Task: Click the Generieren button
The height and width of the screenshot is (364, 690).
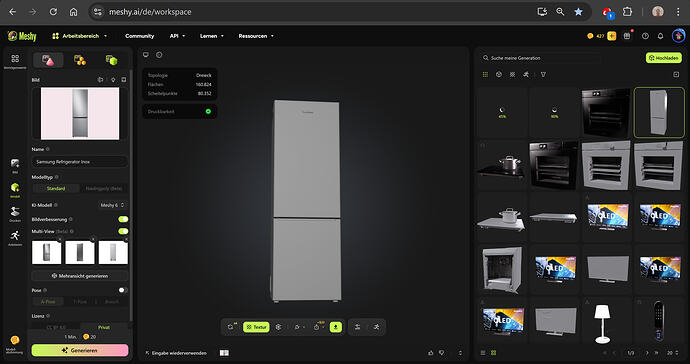Action: click(x=80, y=350)
